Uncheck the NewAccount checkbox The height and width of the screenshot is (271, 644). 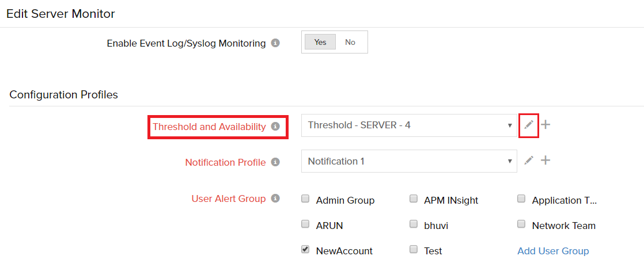pyautogui.click(x=305, y=250)
